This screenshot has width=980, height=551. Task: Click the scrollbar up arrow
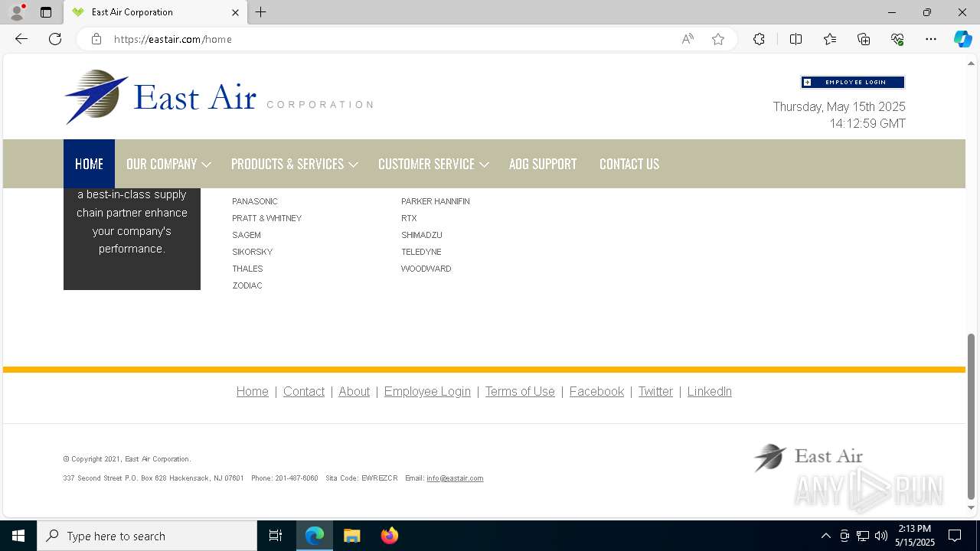point(972,62)
